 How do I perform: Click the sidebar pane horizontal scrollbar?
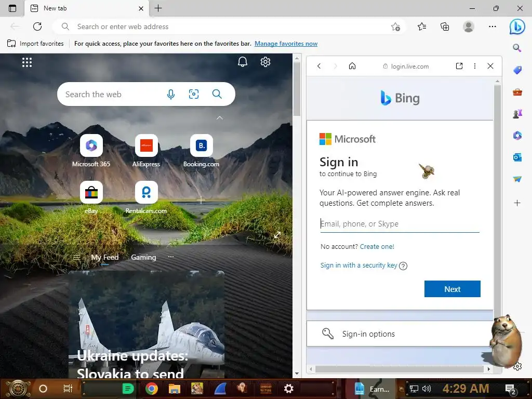tap(400, 369)
